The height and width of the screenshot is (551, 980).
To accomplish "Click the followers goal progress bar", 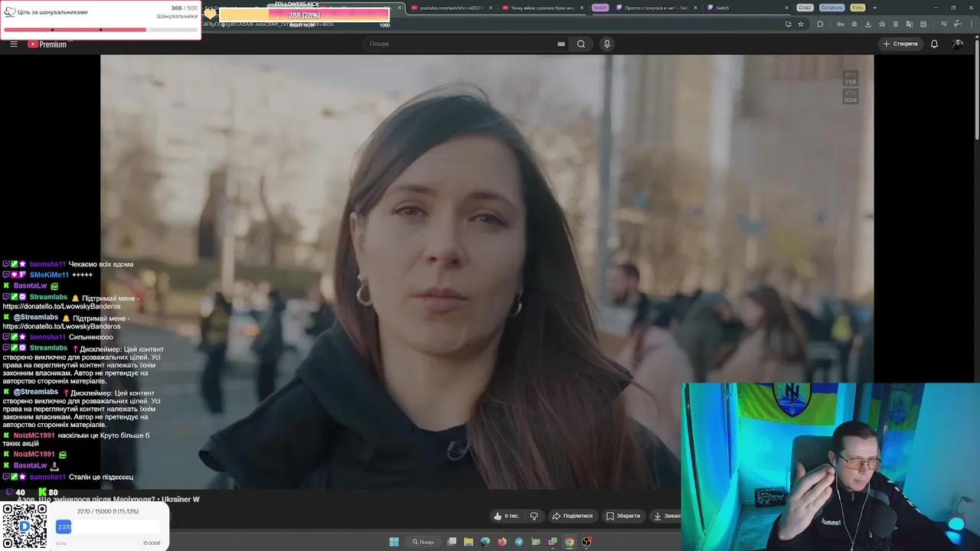I will (x=100, y=30).
